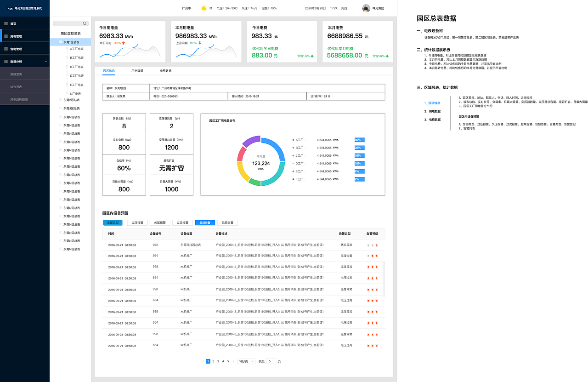Click the 跳至 page number input

(x=271, y=361)
